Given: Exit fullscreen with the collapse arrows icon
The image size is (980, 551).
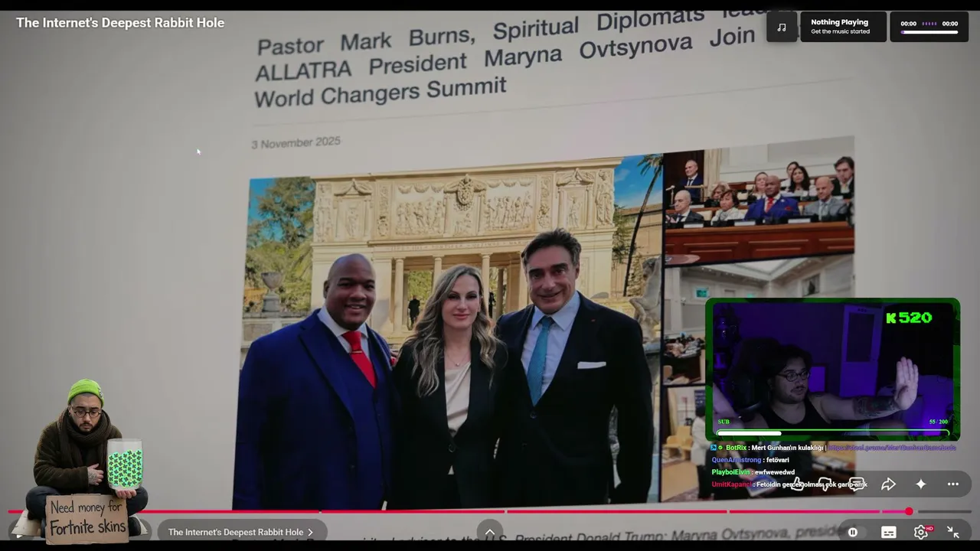Looking at the screenshot, I should (953, 532).
